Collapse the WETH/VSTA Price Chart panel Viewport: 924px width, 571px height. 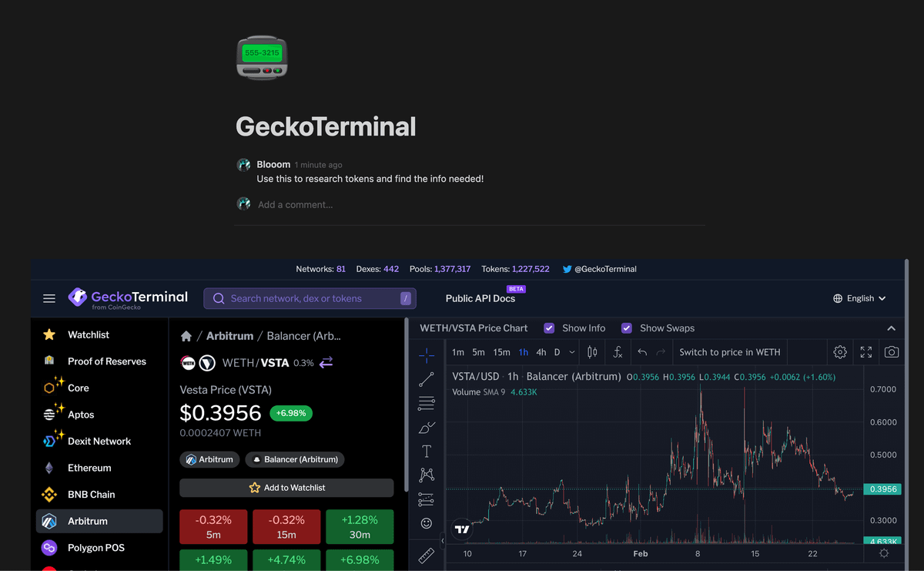[891, 328]
